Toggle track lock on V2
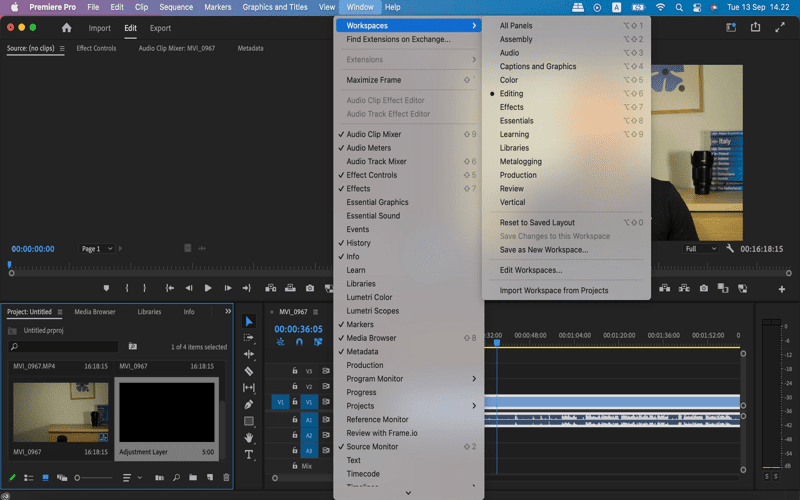Viewport: 800px width, 500px height. (294, 386)
